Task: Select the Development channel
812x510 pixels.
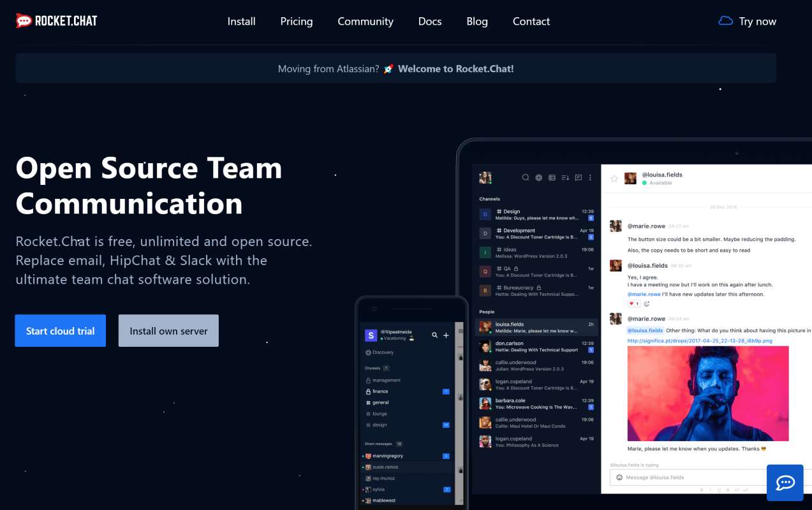Action: click(x=537, y=233)
